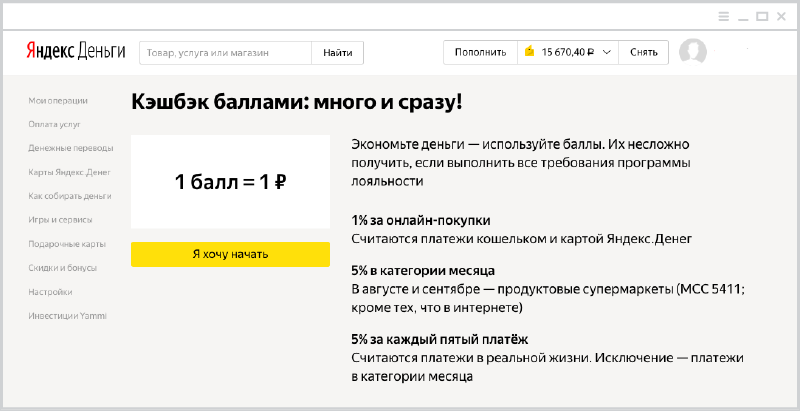Open the window hamburger menu icon

click(723, 17)
